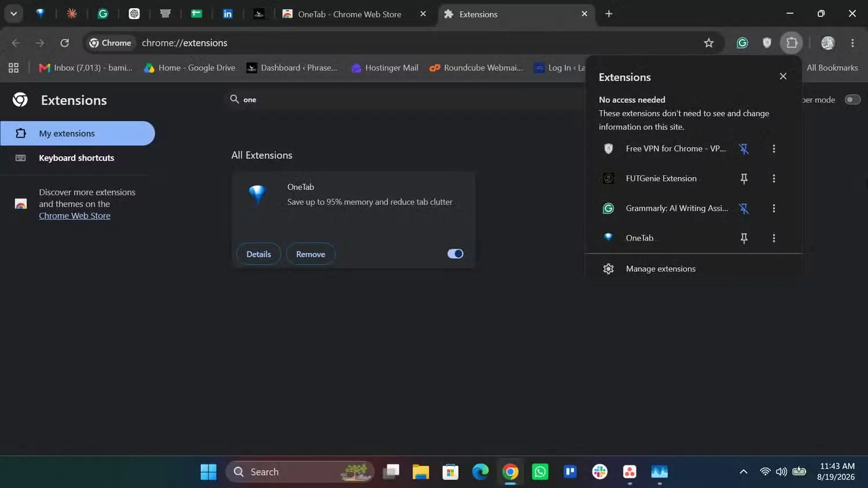This screenshot has height=488, width=868.
Task: Close the Extensions tab
Action: pyautogui.click(x=584, y=14)
